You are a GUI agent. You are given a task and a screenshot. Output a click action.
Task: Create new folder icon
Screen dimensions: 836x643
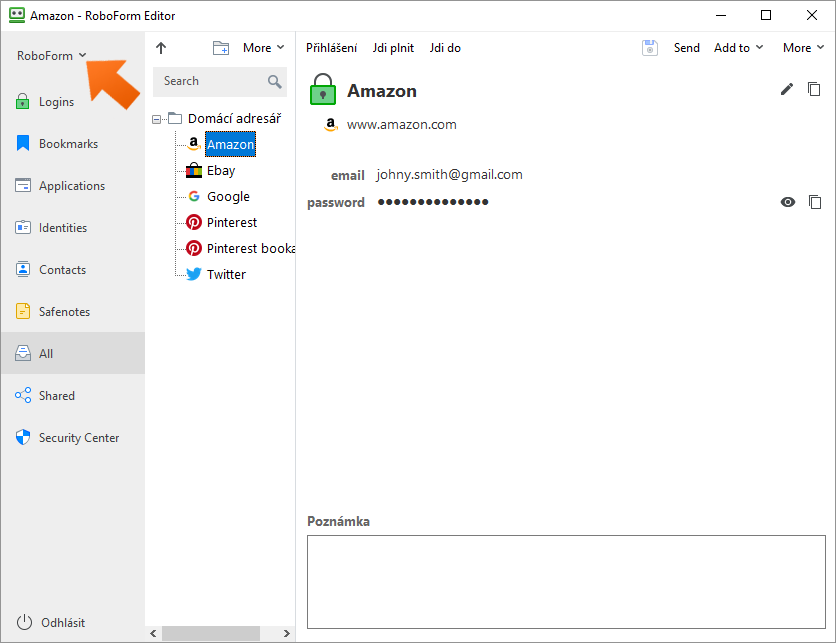(x=221, y=48)
